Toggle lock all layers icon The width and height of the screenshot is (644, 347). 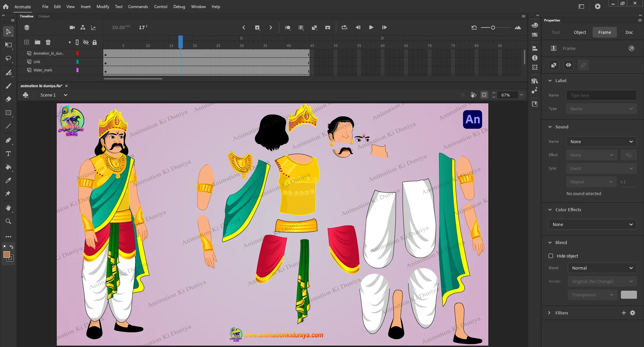click(95, 42)
